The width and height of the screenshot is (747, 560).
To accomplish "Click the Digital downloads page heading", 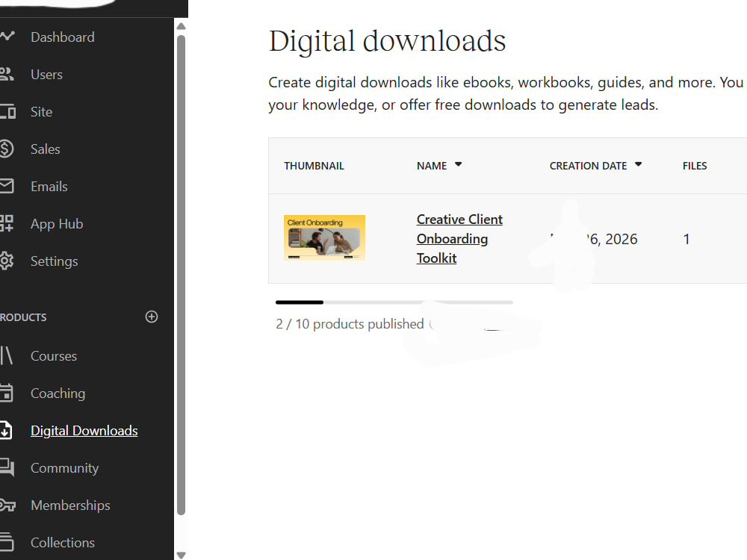I will pyautogui.click(x=387, y=41).
